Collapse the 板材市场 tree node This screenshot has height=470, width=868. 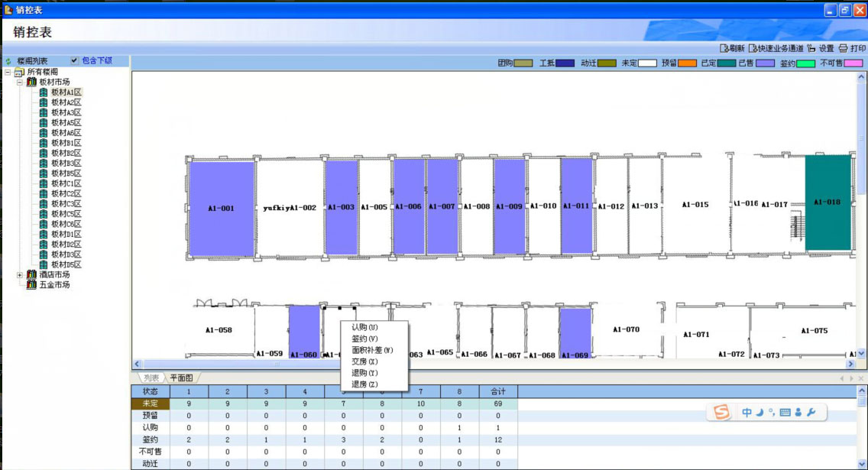(20, 82)
